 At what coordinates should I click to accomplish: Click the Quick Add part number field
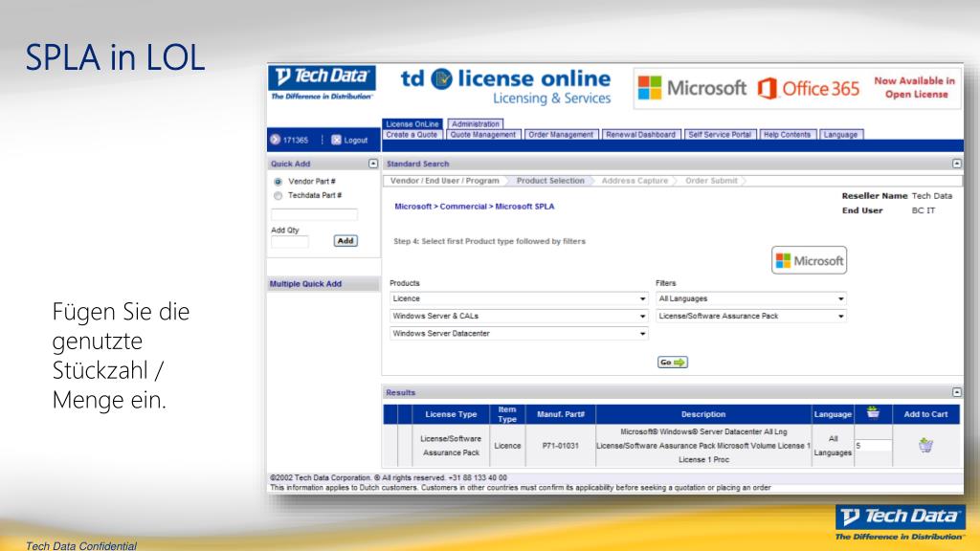[x=314, y=214]
